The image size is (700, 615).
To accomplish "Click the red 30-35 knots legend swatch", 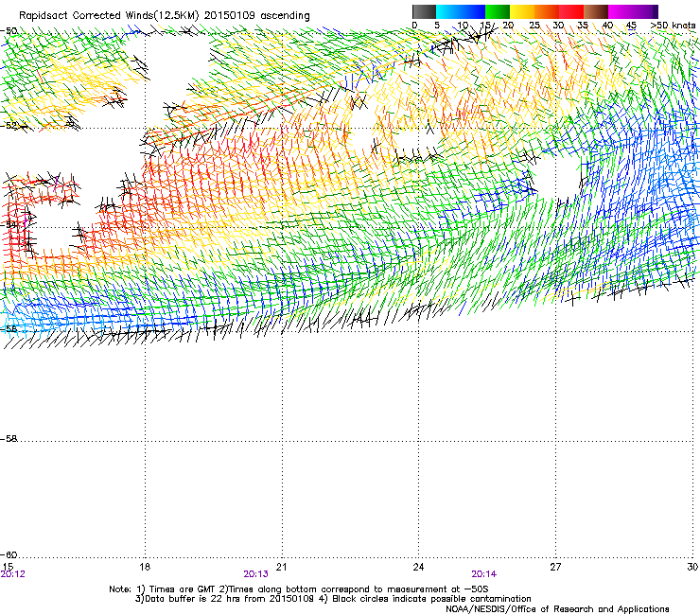I will coord(571,11).
